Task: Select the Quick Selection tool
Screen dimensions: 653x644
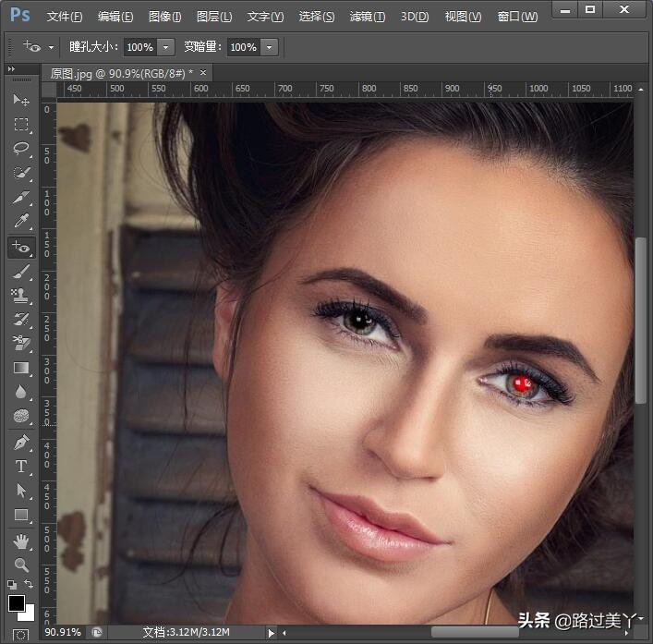Action: coord(21,173)
